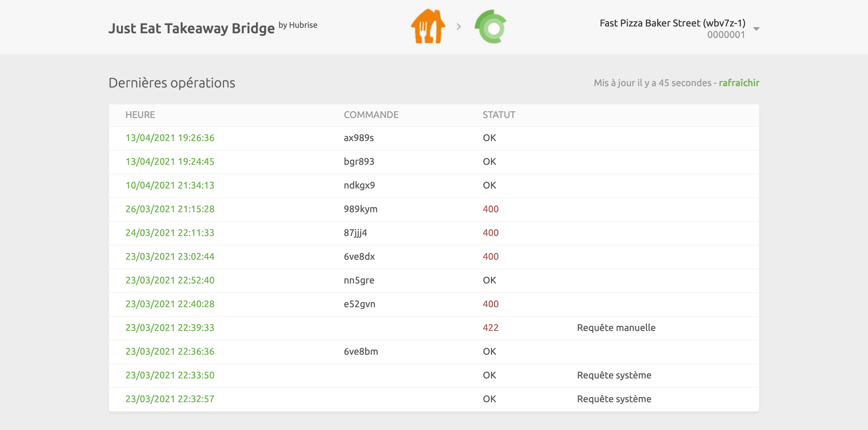Image resolution: width=868 pixels, height=430 pixels.
Task: Click OK status for order nn5gre
Action: tap(489, 280)
